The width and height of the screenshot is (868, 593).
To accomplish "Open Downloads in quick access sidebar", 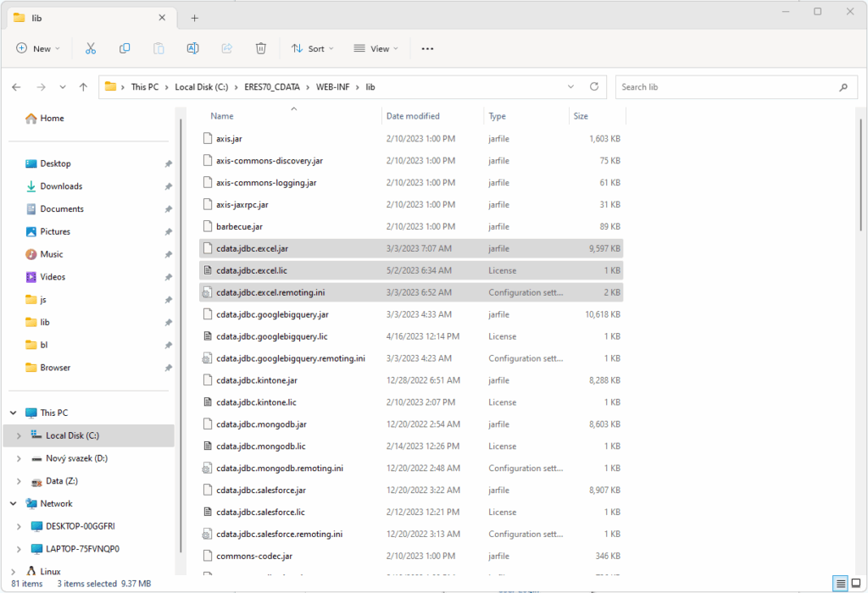I will point(61,186).
